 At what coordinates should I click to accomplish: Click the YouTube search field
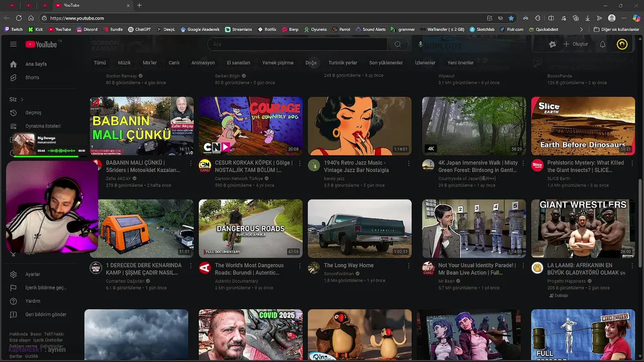297,44
